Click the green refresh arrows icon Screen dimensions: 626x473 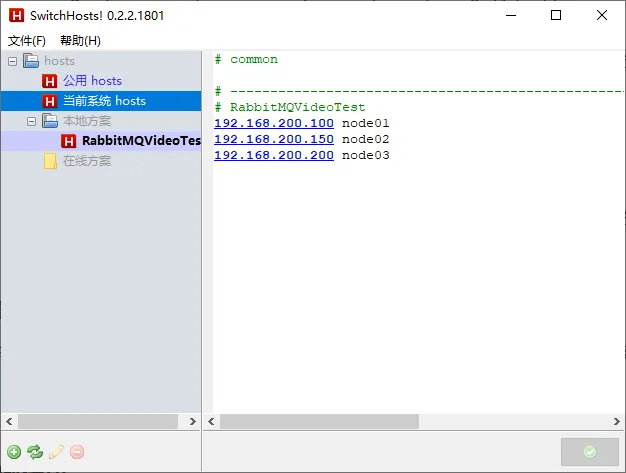click(35, 452)
